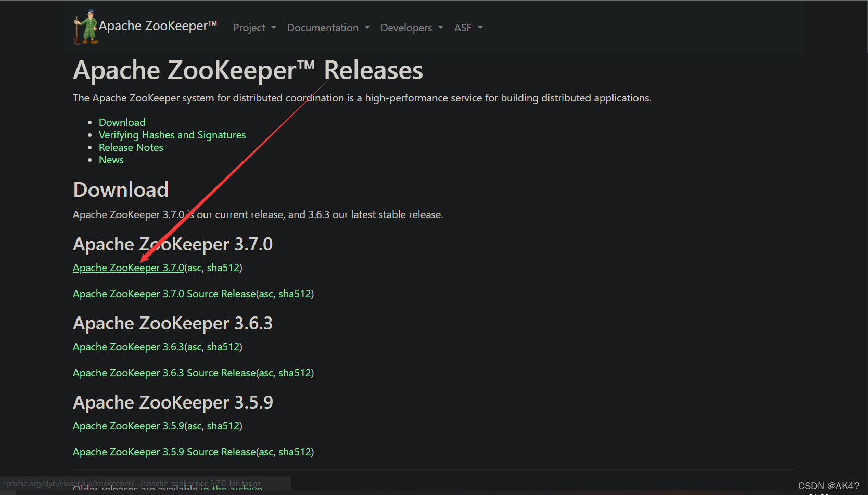Download the Apache ZooKeeper 3.5.9 binary release
The height and width of the screenshot is (495, 868).
[x=129, y=426]
